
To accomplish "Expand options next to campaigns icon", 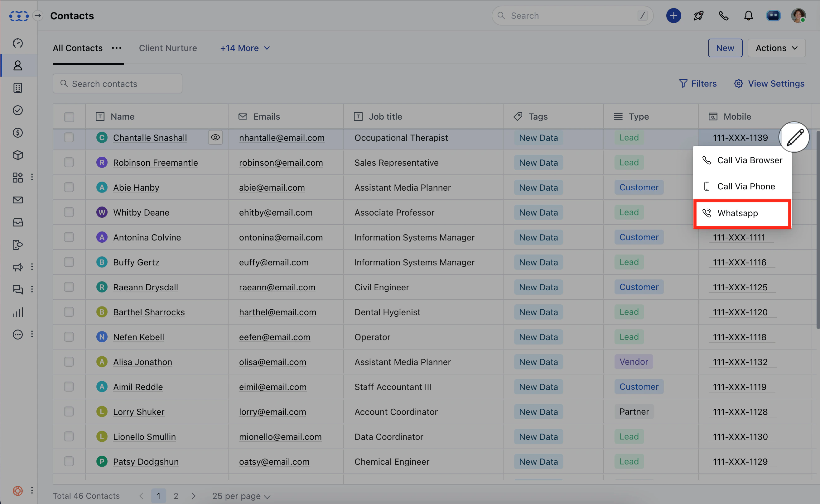I will point(32,267).
